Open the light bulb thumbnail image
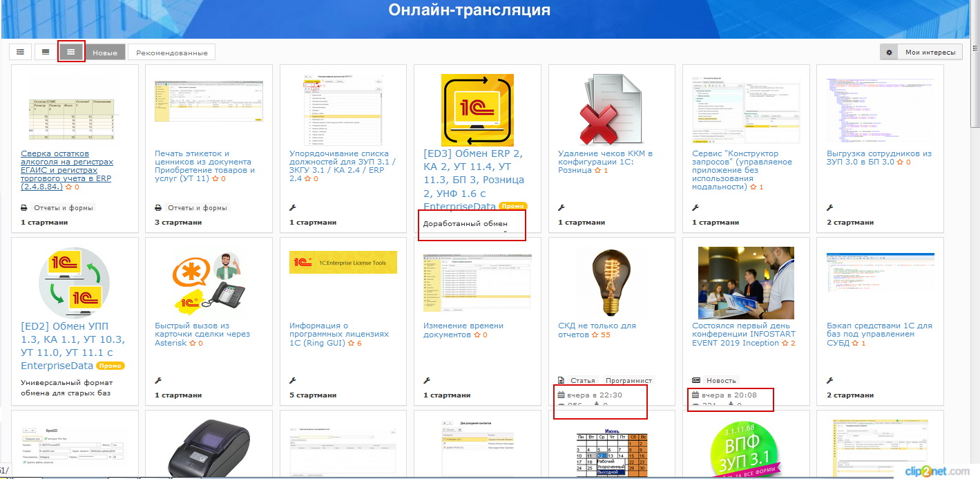This screenshot has height=479, width=980. click(612, 282)
